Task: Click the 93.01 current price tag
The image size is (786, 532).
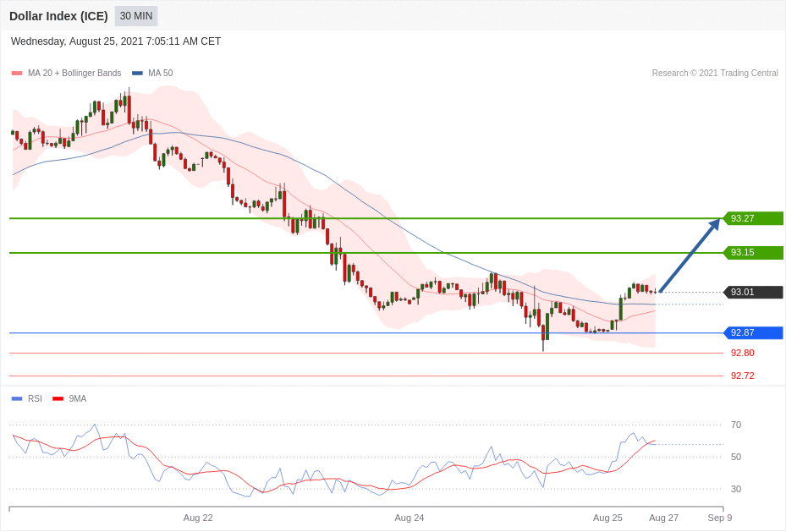Action: point(753,292)
